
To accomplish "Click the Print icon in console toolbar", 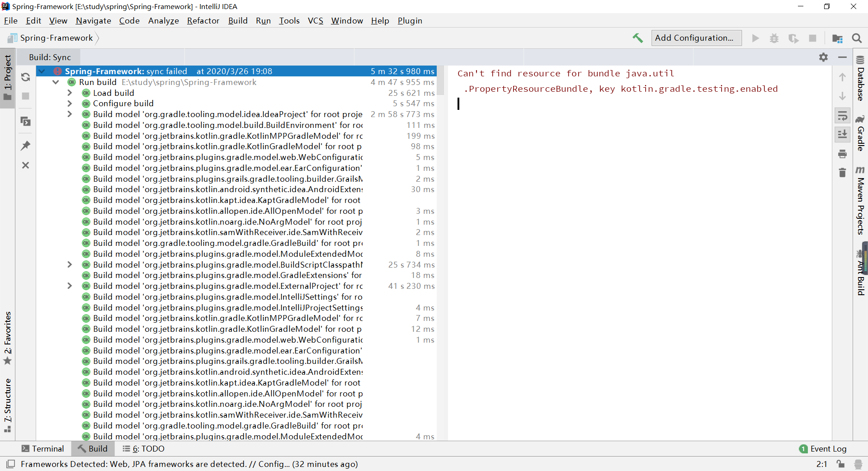I will pos(842,154).
